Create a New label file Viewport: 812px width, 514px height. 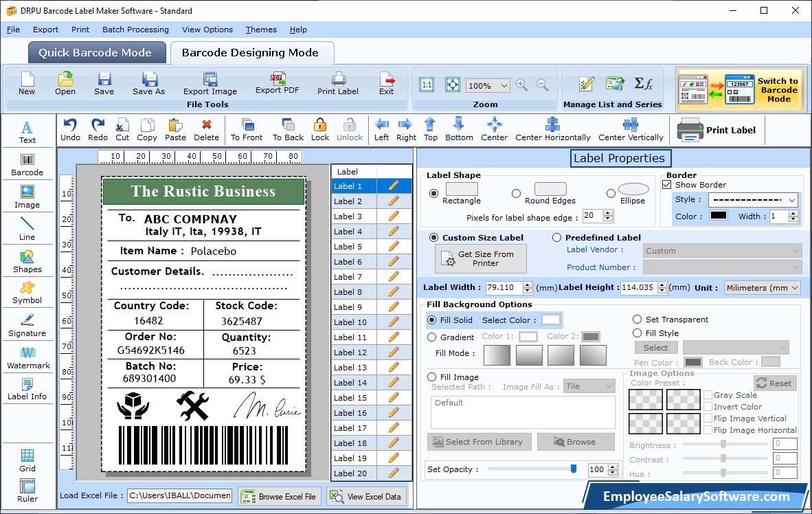click(27, 84)
